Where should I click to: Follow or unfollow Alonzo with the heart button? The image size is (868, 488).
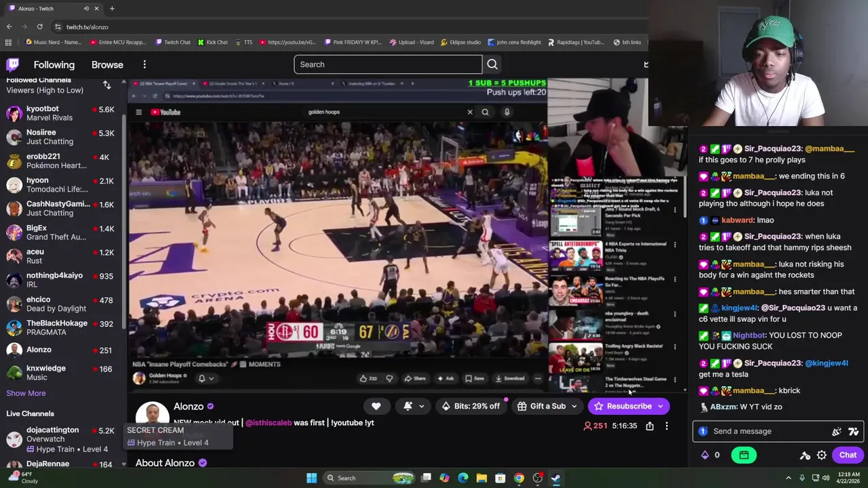[x=376, y=406]
